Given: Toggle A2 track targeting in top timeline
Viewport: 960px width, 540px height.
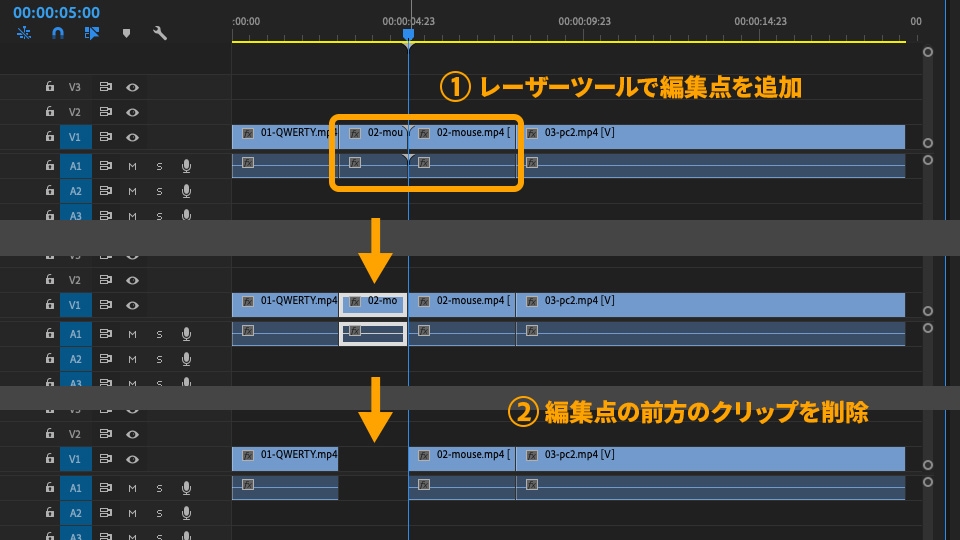Looking at the screenshot, I should click(x=75, y=191).
